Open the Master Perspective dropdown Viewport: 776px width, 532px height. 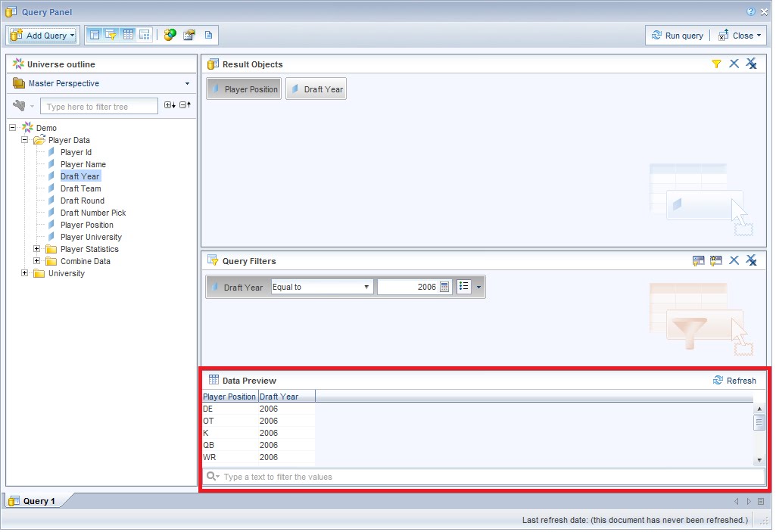[185, 83]
